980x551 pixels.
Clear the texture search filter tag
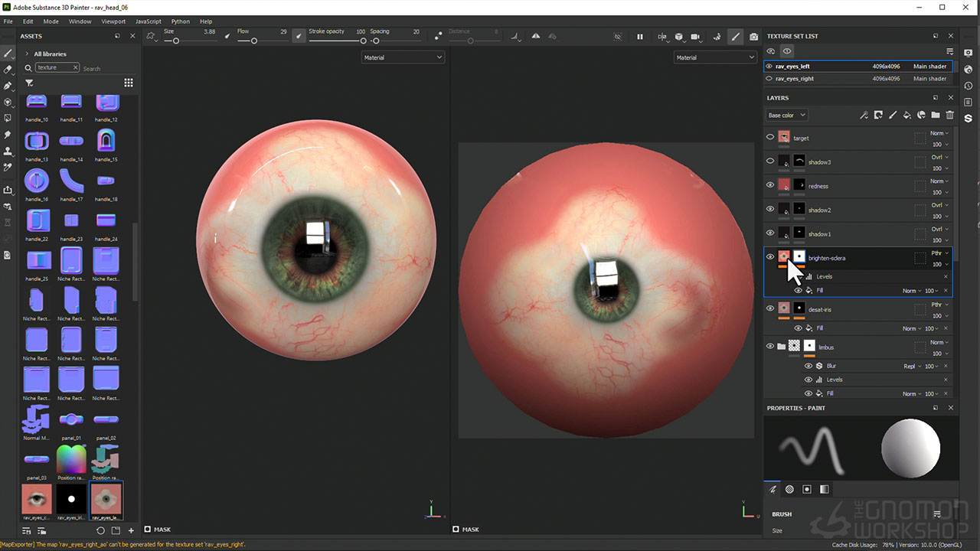point(75,67)
